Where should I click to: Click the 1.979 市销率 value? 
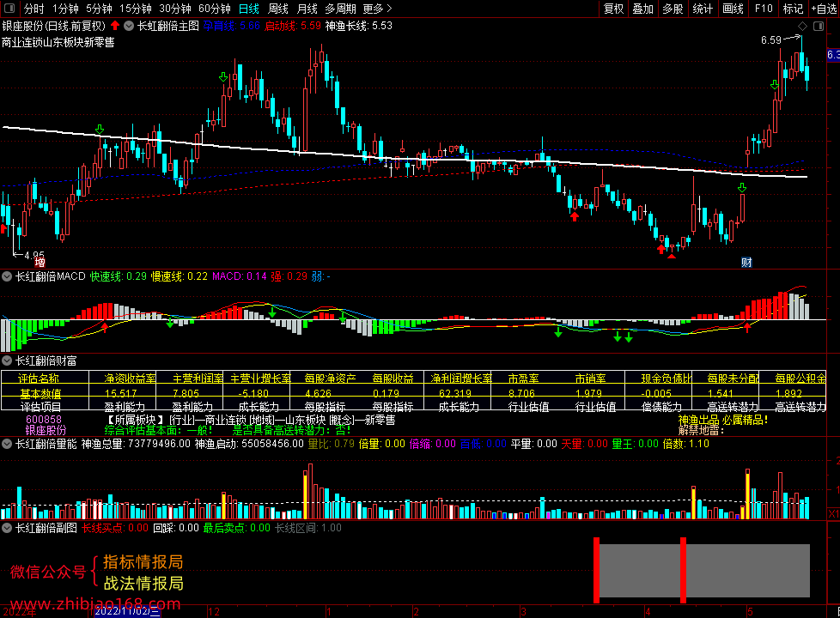click(x=588, y=393)
